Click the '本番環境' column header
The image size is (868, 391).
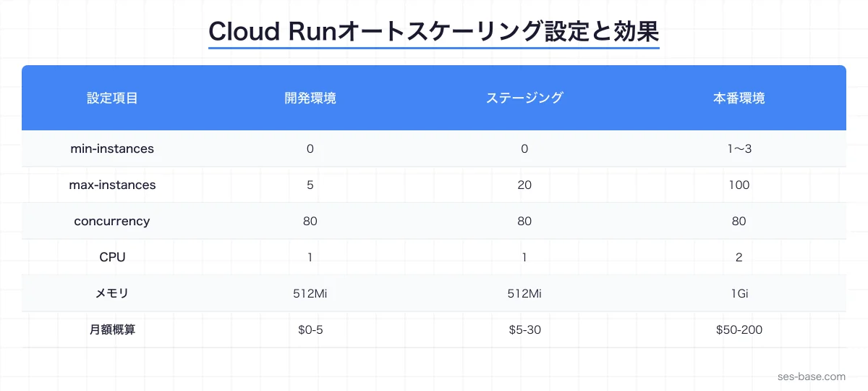pyautogui.click(x=739, y=98)
